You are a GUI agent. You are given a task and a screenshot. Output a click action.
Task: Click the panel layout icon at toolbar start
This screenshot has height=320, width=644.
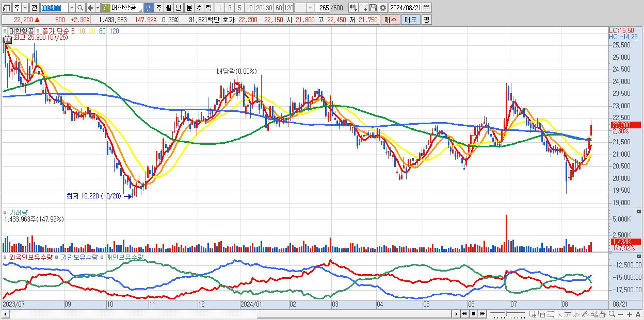6,8
